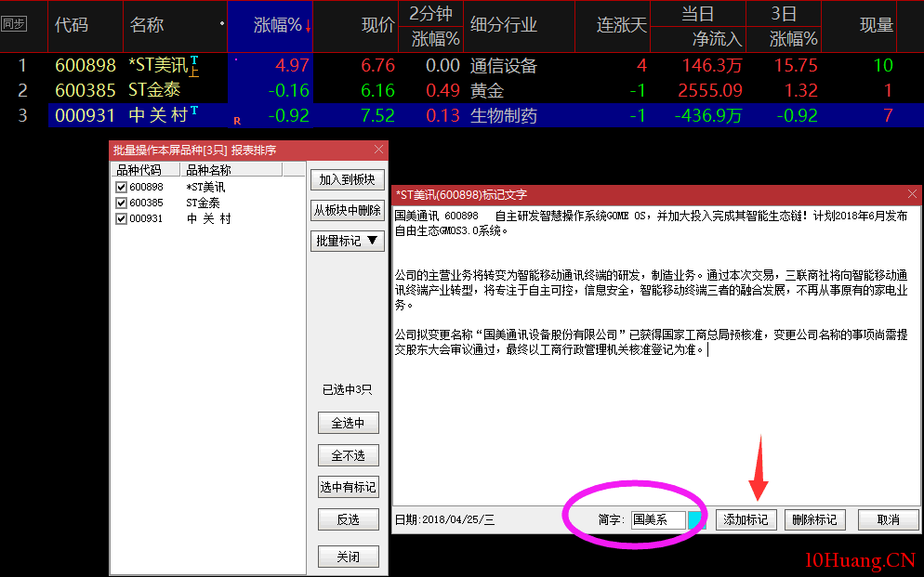924x577 pixels.
Task: Click the 全不选 button
Action: point(348,455)
